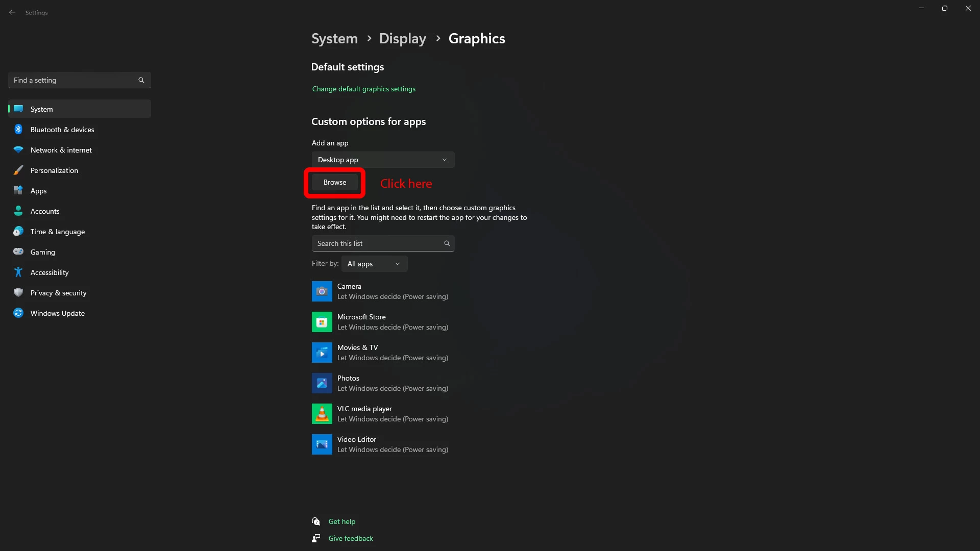Click the Search this list field
Screen dimensions: 980x551
pos(378,243)
